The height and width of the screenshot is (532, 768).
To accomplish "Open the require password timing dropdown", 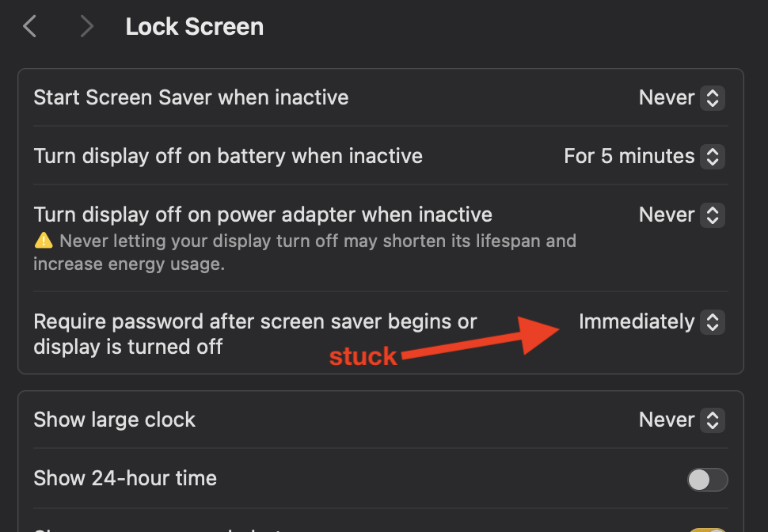I will [649, 321].
